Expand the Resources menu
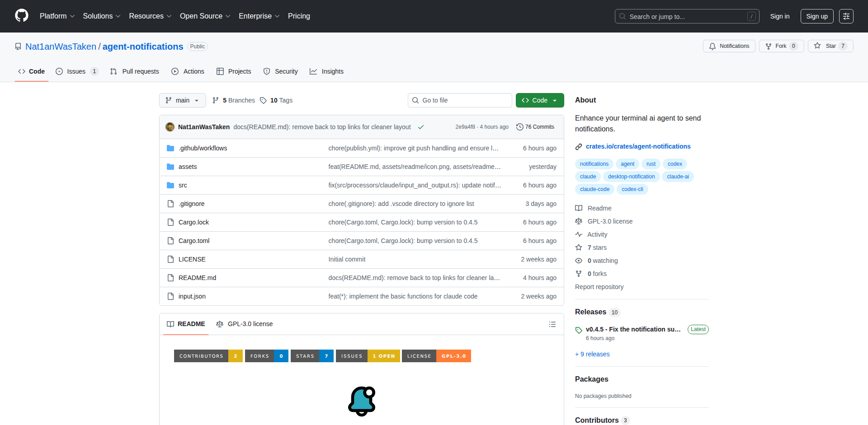This screenshot has width=868, height=425. 150,16
